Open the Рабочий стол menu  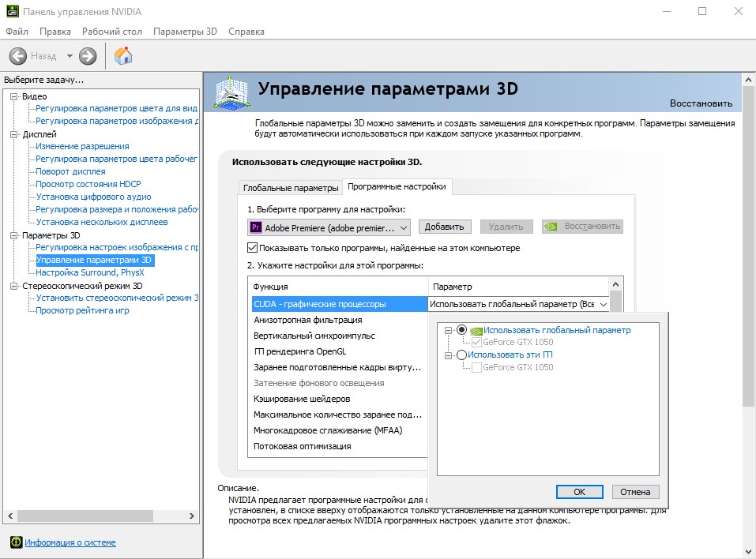click(x=112, y=32)
